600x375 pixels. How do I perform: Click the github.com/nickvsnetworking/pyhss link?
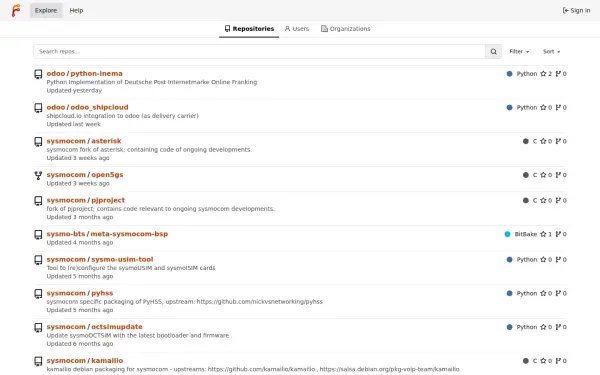(259, 302)
